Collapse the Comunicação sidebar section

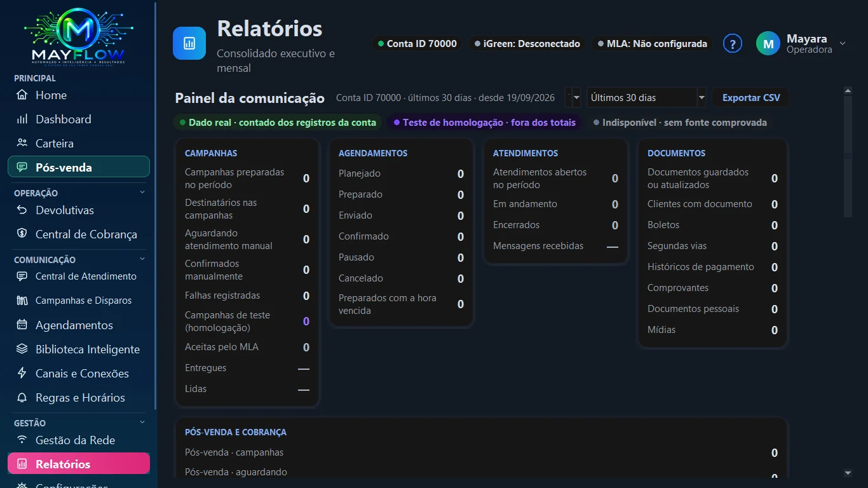point(142,259)
